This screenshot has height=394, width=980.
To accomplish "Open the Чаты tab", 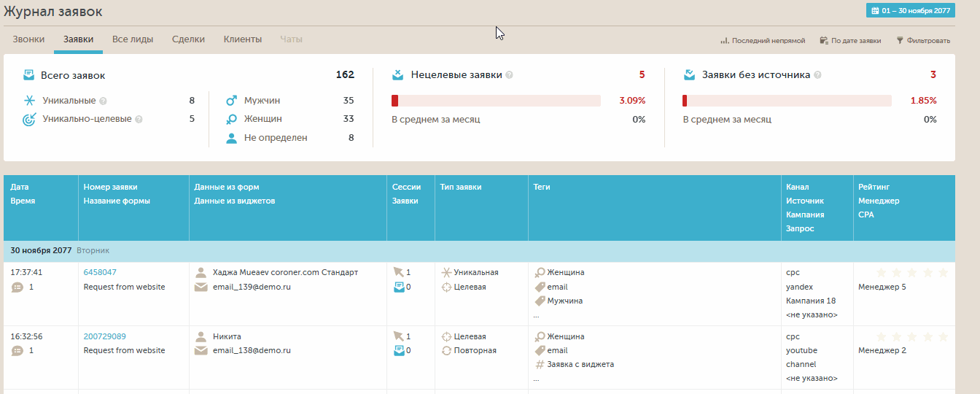I will (291, 39).
